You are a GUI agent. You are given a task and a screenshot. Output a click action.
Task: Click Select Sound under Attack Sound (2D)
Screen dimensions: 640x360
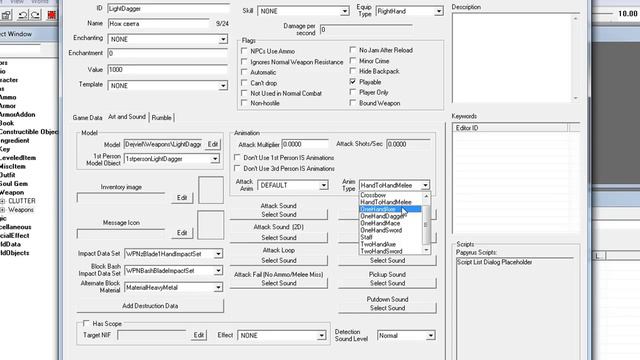coord(279,238)
